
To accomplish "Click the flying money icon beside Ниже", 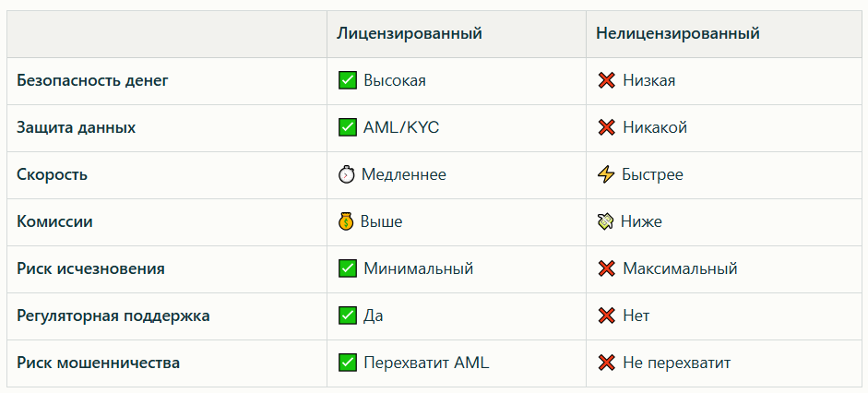I will 606,221.
